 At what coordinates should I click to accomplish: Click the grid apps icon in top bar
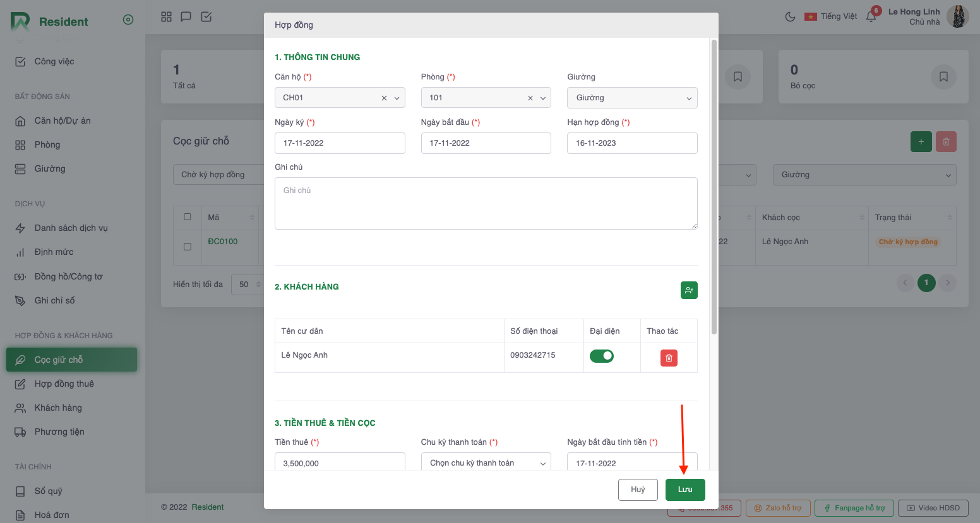pos(166,17)
